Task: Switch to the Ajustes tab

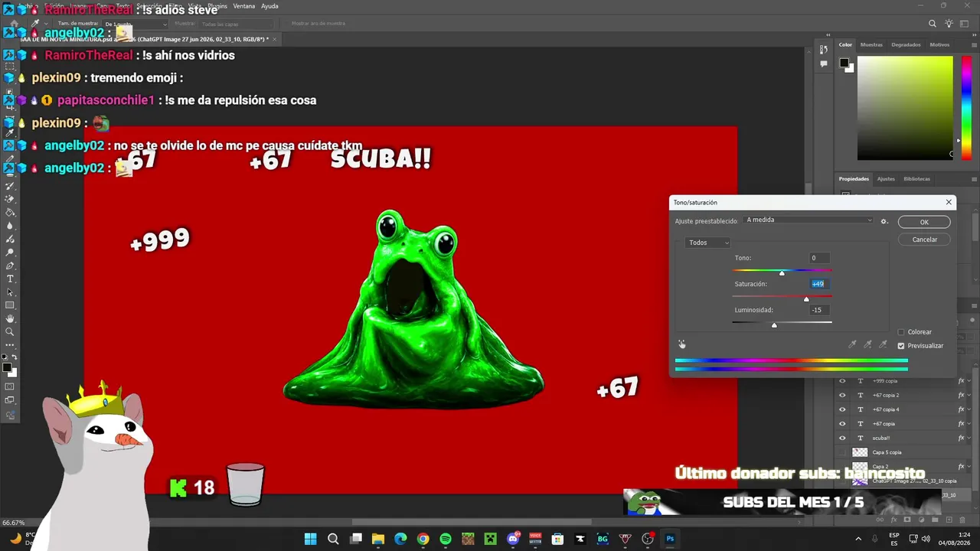Action: point(886,179)
